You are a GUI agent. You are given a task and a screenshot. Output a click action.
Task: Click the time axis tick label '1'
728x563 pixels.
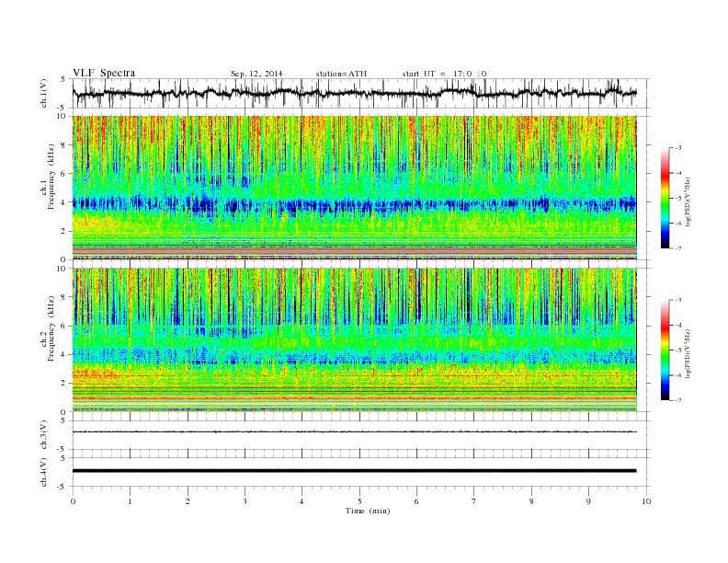point(130,501)
